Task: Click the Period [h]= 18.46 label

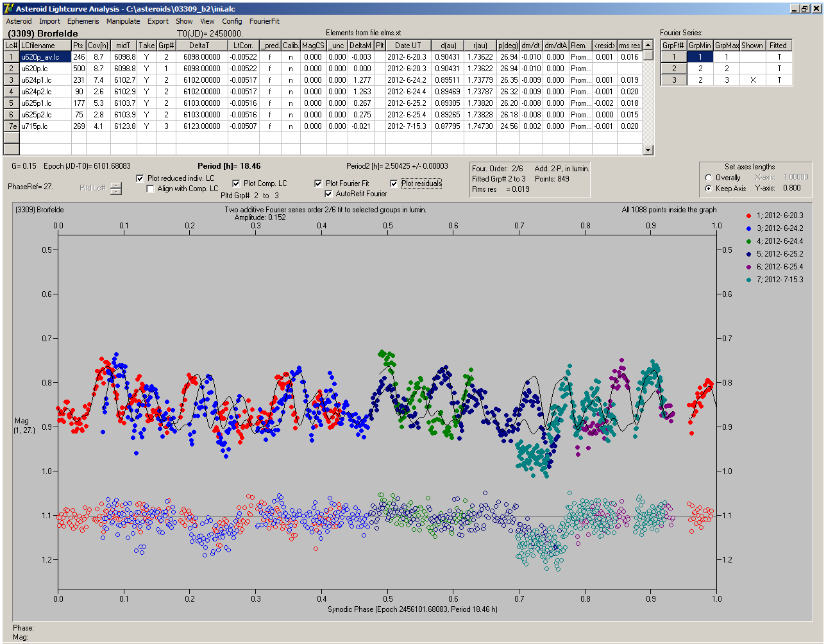Action: [x=229, y=166]
